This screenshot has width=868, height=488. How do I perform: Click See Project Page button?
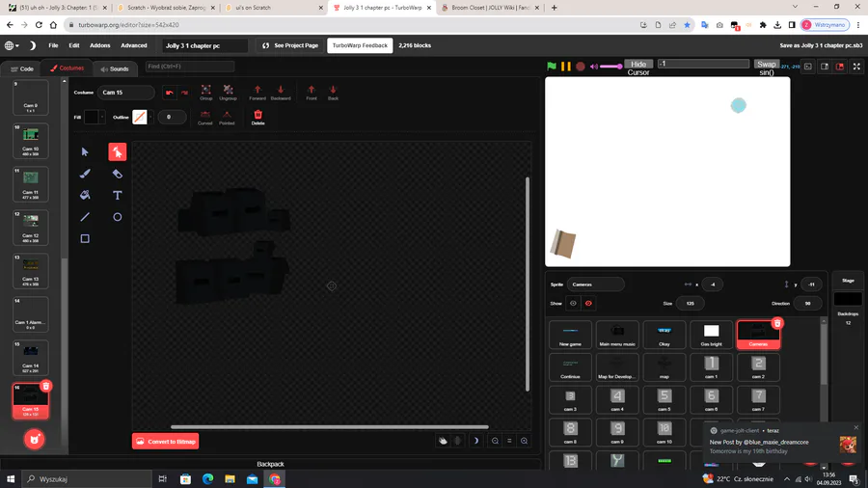290,45
